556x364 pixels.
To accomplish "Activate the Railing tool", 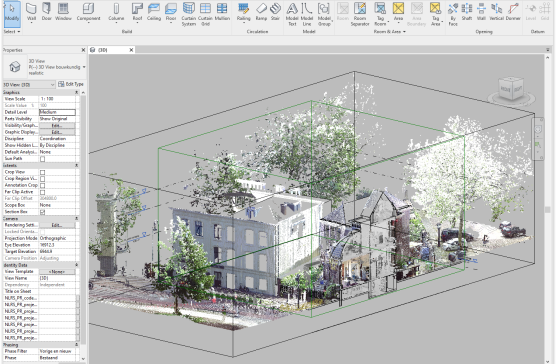I will (244, 12).
